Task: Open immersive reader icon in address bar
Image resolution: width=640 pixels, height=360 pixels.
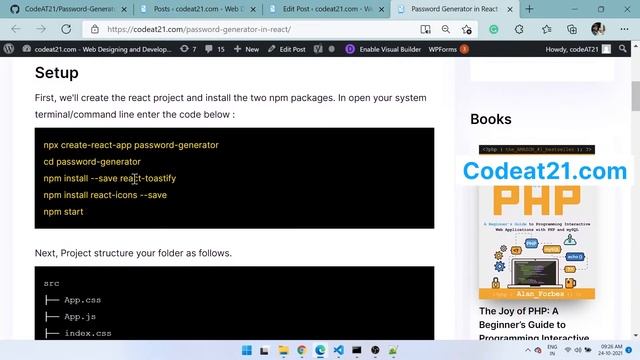Action: (425, 29)
